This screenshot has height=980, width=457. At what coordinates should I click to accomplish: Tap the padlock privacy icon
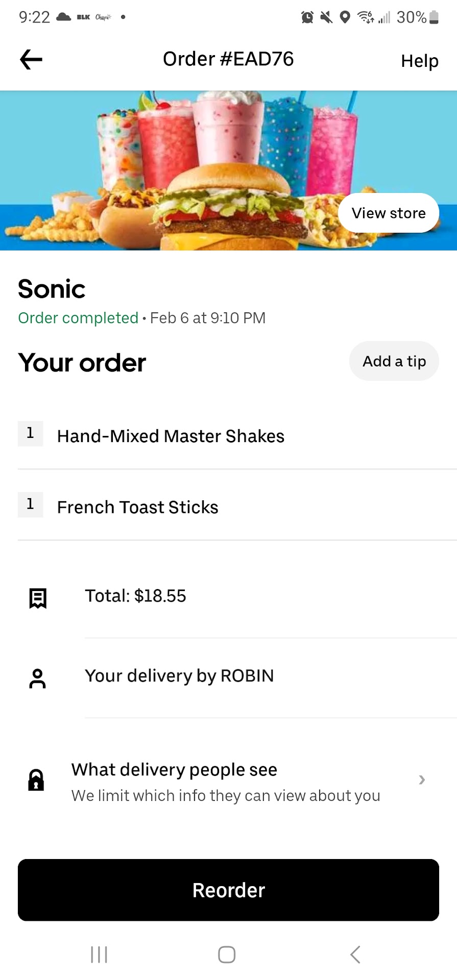pyautogui.click(x=36, y=780)
